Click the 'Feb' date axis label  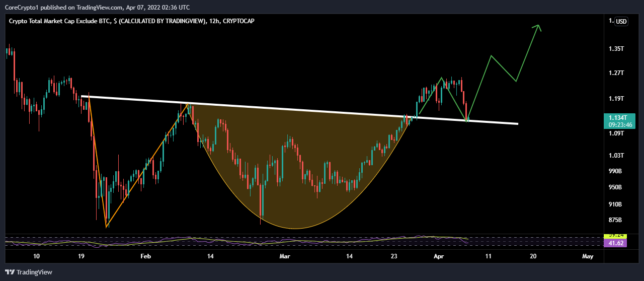pyautogui.click(x=145, y=256)
